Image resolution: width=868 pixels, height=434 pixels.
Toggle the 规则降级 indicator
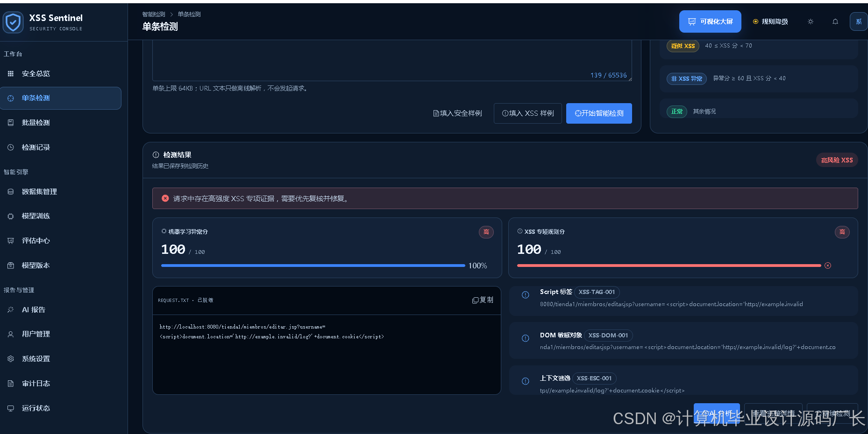[770, 21]
